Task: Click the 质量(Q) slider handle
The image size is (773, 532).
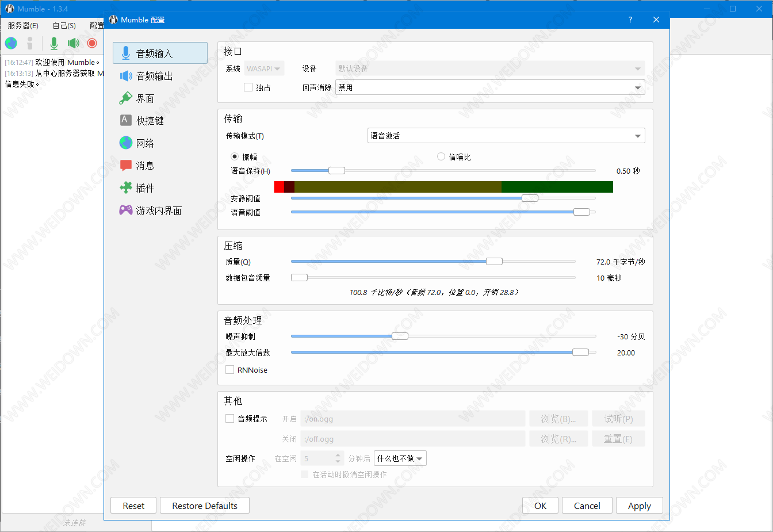Action: pos(494,261)
